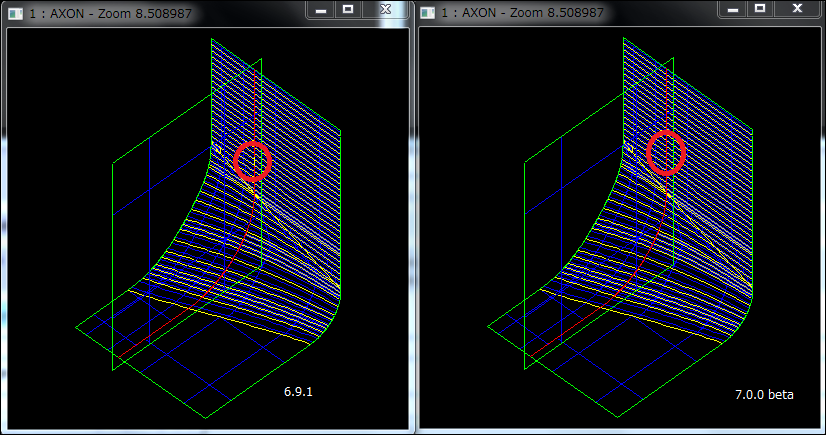Close the 7.0.0 beta AXON window
The image size is (826, 435).
coord(796,8)
